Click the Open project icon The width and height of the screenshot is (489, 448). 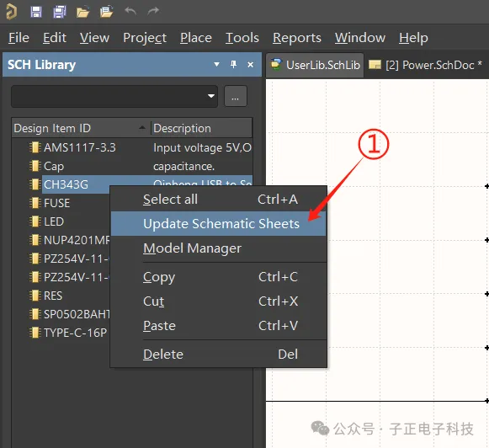106,12
